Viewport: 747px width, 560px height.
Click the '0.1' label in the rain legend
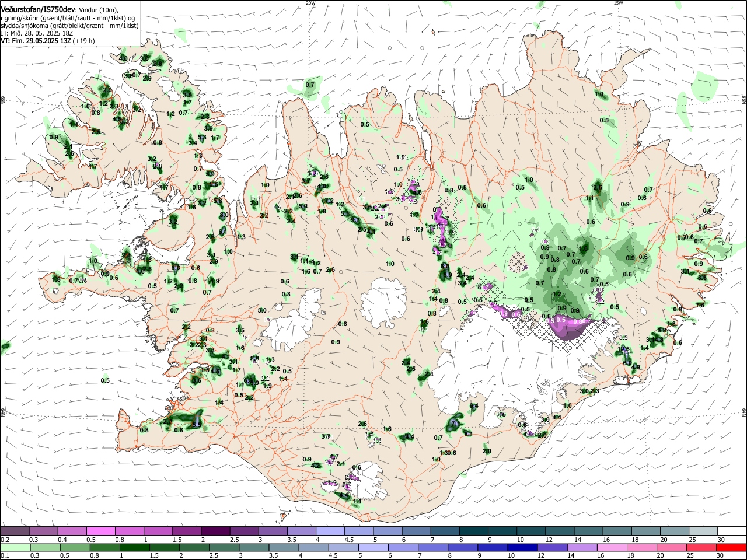point(5,556)
